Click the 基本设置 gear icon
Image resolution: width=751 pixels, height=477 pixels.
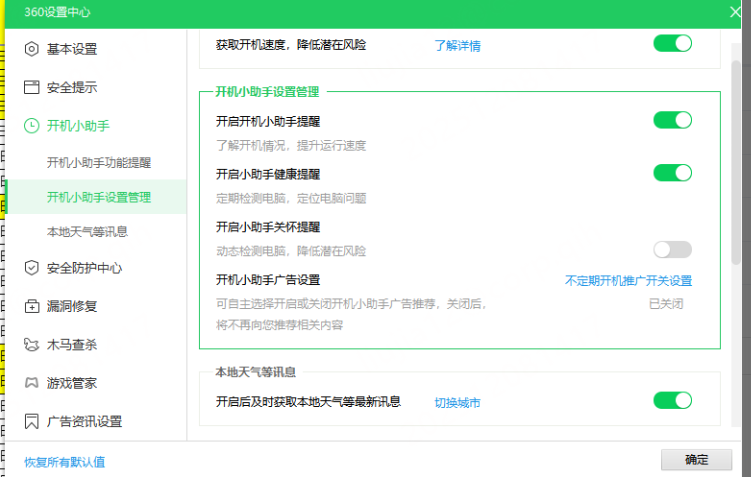(32, 49)
